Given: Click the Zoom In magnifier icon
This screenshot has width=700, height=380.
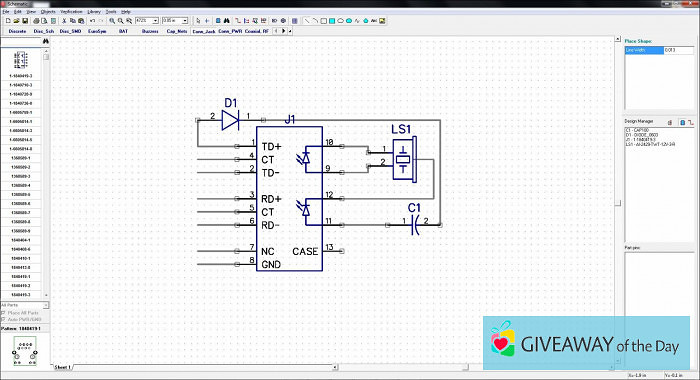Looking at the screenshot, I should click(x=112, y=21).
